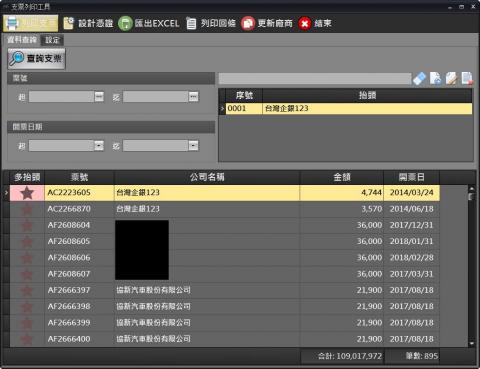Screen dimensions: 480x369
Task: Toggle the star for row AC2223605
Action: (x=27, y=193)
